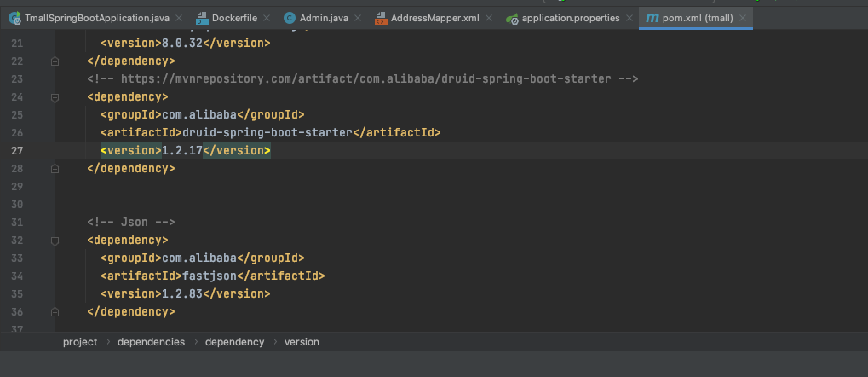Collapse fastjson dependency at line 32

pyautogui.click(x=55, y=240)
